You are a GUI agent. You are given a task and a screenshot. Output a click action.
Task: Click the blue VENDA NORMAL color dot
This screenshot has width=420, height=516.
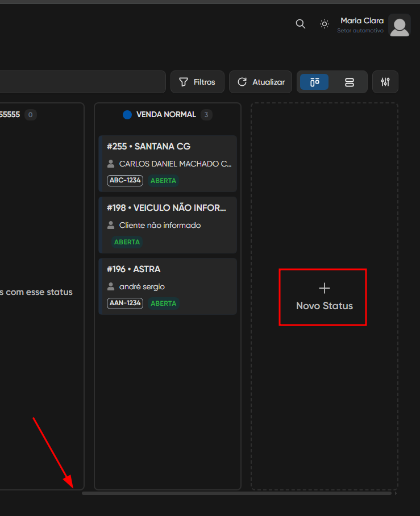(x=127, y=115)
